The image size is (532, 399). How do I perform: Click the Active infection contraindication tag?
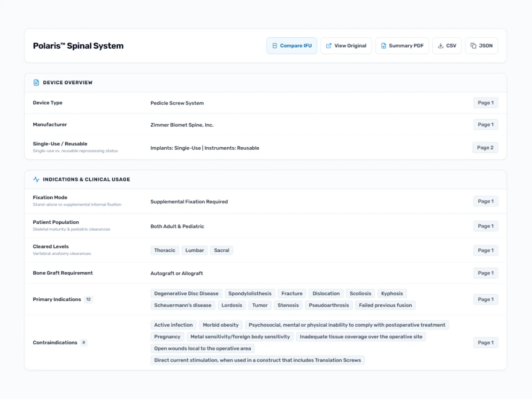point(174,325)
